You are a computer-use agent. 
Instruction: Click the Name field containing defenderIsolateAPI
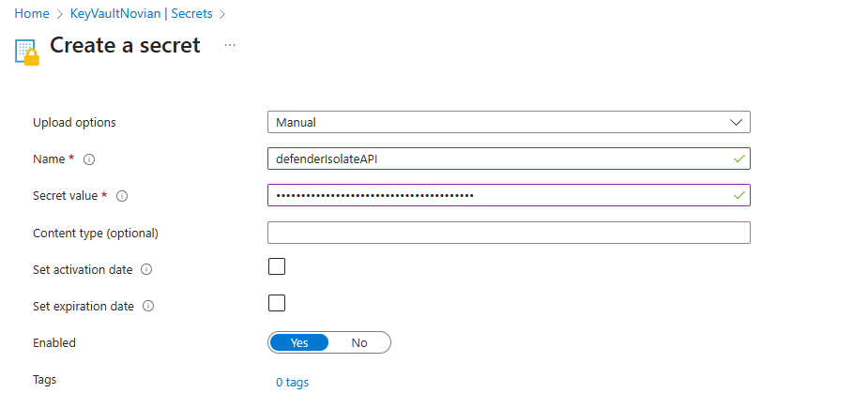coord(509,159)
